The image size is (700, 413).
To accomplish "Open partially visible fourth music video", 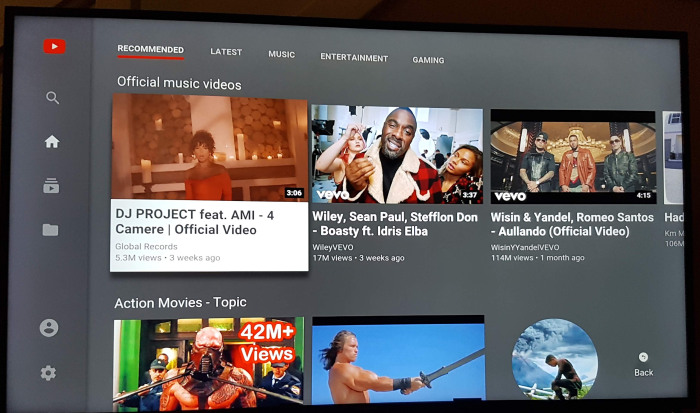I will point(672,158).
